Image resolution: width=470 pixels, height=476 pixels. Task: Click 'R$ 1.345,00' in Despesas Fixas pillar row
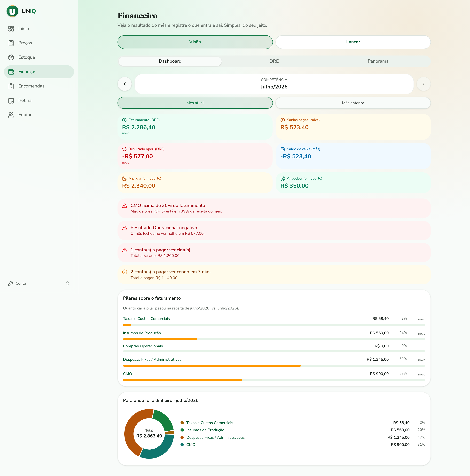[378, 359]
